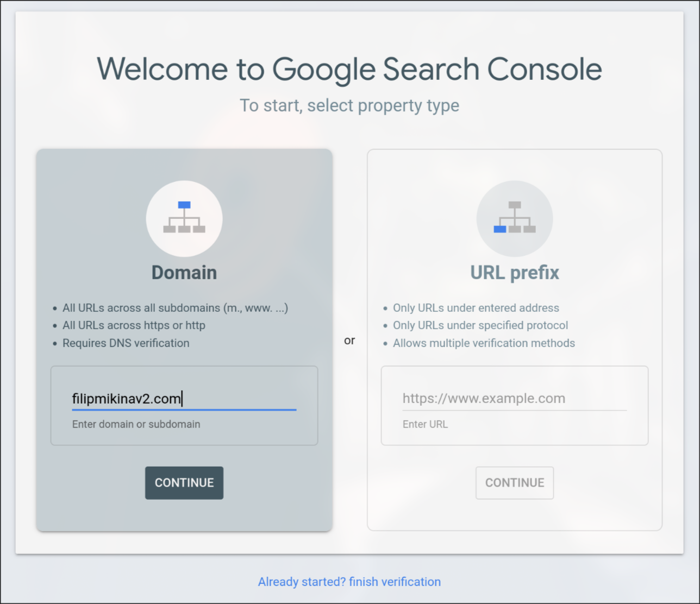The height and width of the screenshot is (604, 700).
Task: Click the circular icon above Domain heading
Action: point(184,218)
